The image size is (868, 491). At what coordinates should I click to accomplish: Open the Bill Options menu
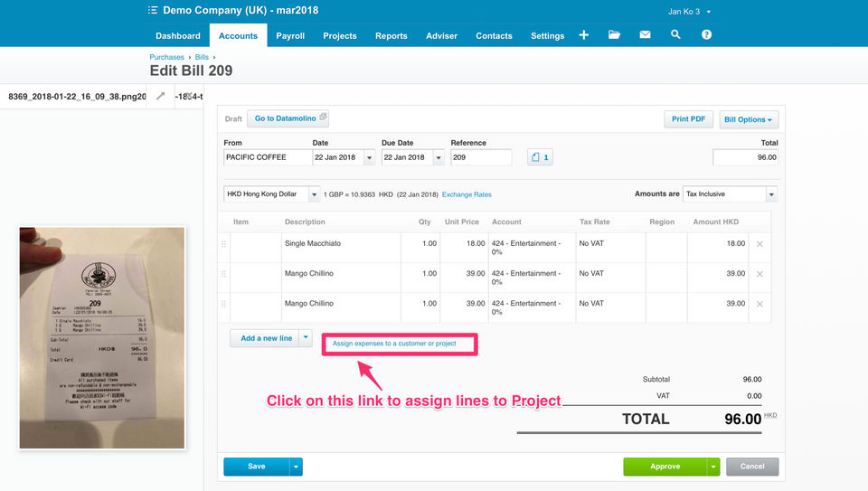749,119
